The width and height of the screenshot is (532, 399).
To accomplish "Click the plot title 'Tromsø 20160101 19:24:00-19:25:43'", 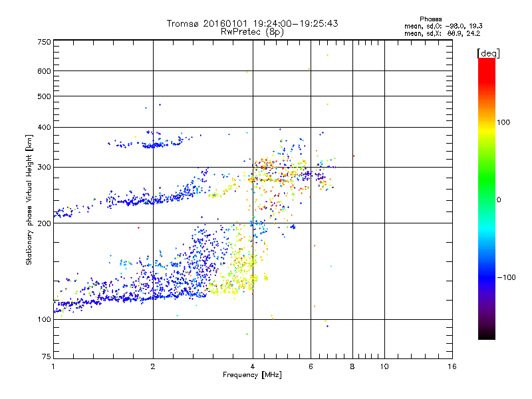I will [x=252, y=23].
